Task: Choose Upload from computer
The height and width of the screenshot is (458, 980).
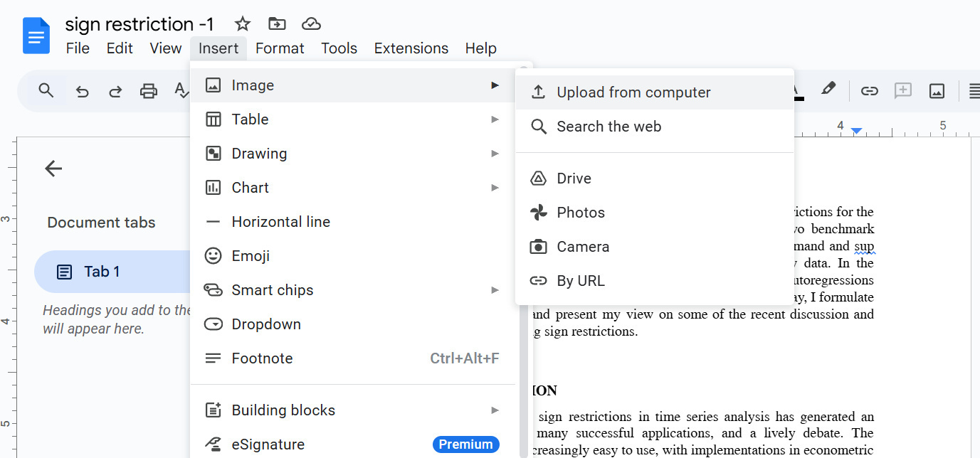Action: 633,92
